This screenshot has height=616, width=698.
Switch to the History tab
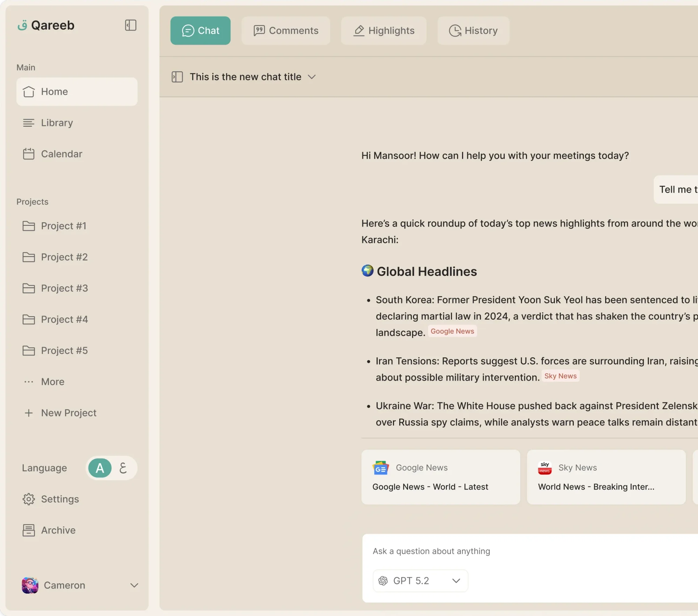(x=473, y=31)
